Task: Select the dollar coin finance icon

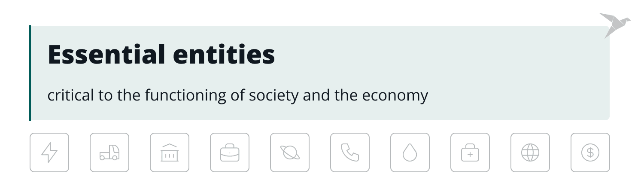Action: click(x=590, y=152)
